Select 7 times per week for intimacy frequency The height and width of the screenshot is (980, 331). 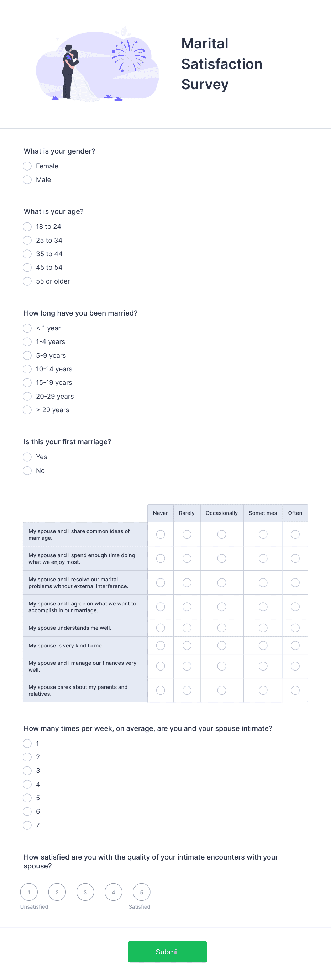[x=27, y=825]
